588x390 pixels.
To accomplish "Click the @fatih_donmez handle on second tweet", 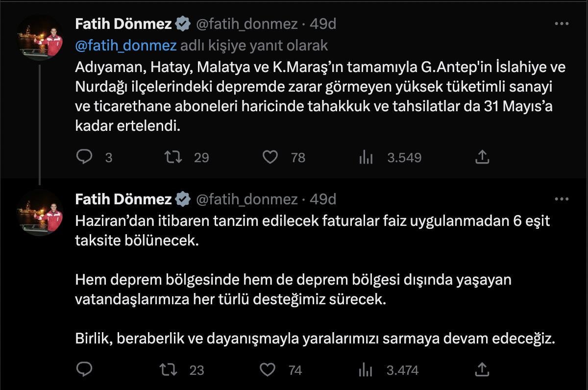I will coord(246,199).
